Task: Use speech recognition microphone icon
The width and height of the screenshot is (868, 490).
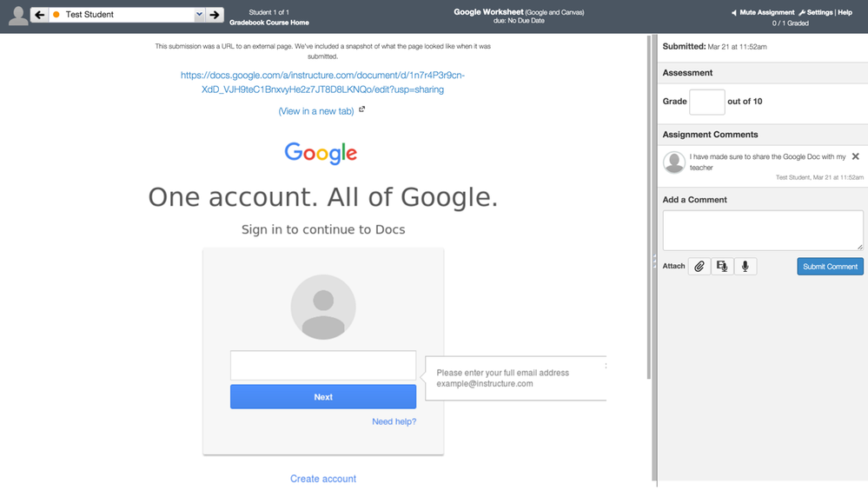Action: click(745, 267)
